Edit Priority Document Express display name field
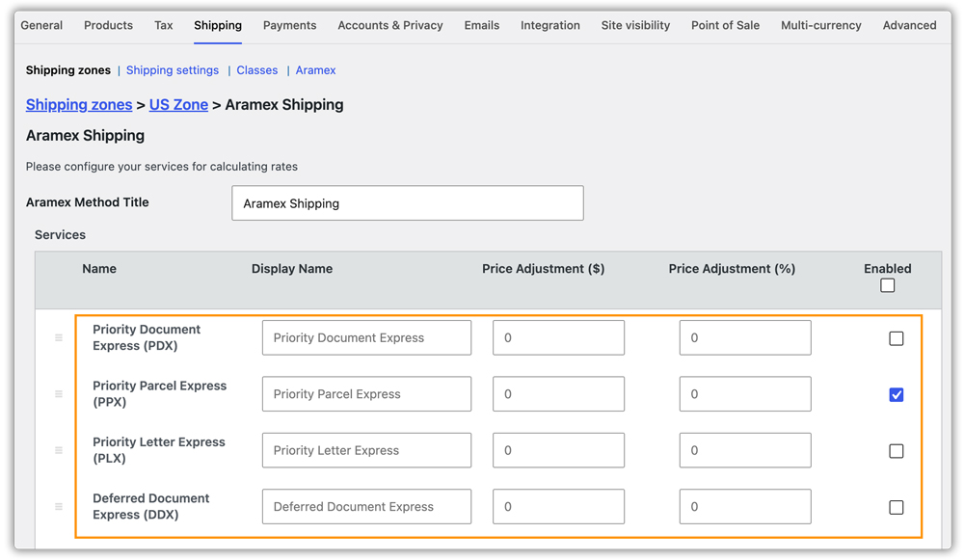This screenshot has width=964, height=560. tap(366, 337)
